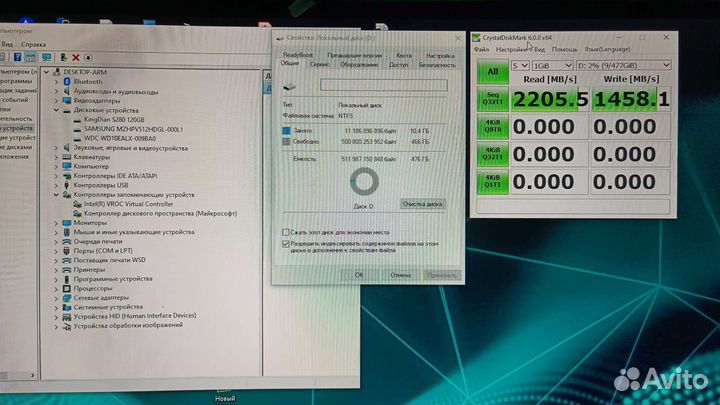
Task: Click the disable device down-arrow toolbar icon
Action: [88, 58]
